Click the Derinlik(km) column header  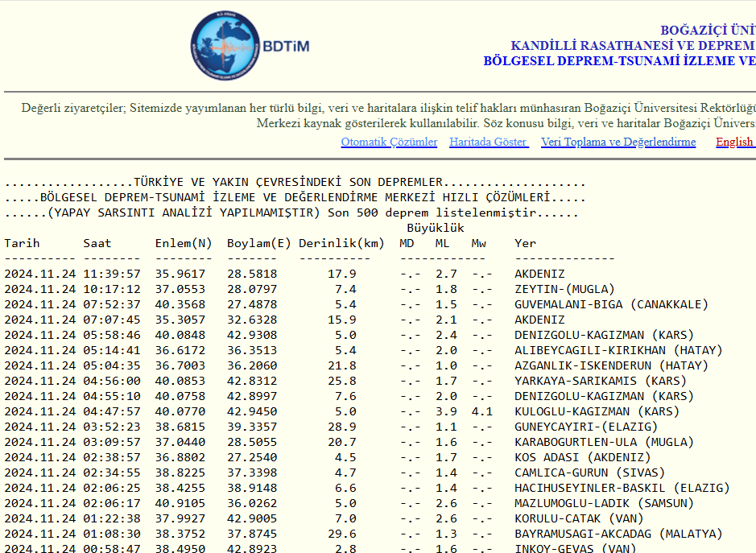click(x=341, y=243)
